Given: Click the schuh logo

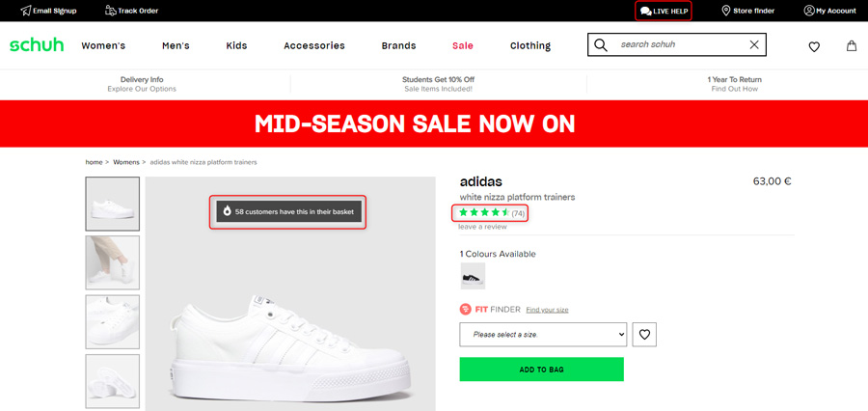Looking at the screenshot, I should click(37, 45).
